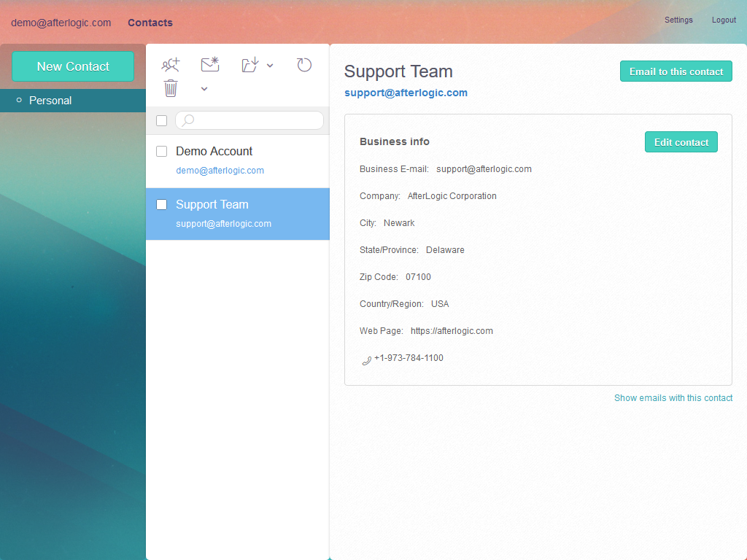747x560 pixels.
Task: Click the trash icon to delete selected contact
Action: coord(170,88)
